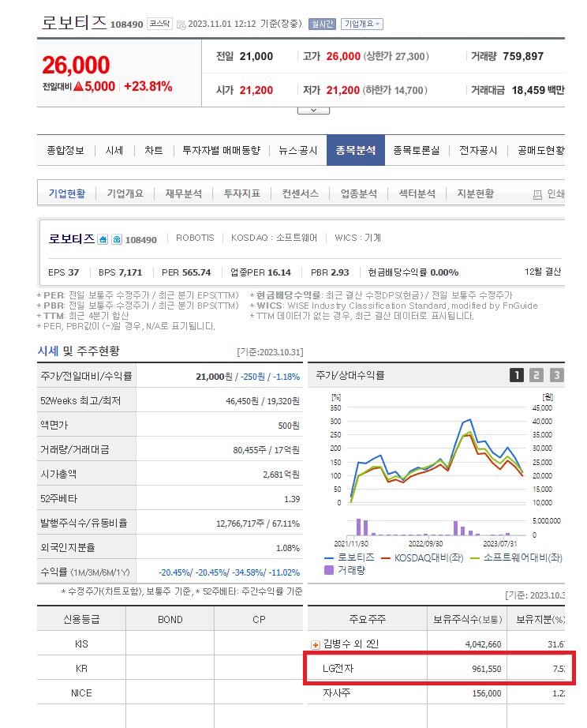The width and height of the screenshot is (587, 728).
Task: Go to the 뉴스·공시 tab
Action: tap(297, 150)
